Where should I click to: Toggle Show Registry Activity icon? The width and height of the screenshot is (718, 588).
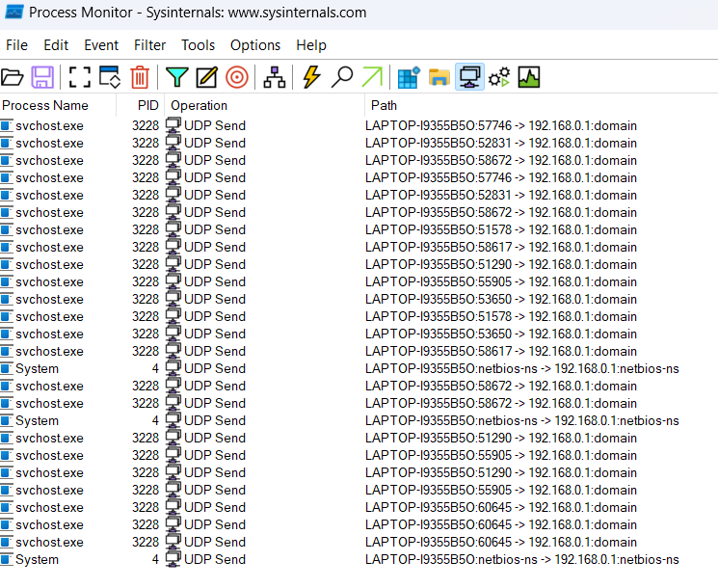pyautogui.click(x=409, y=77)
